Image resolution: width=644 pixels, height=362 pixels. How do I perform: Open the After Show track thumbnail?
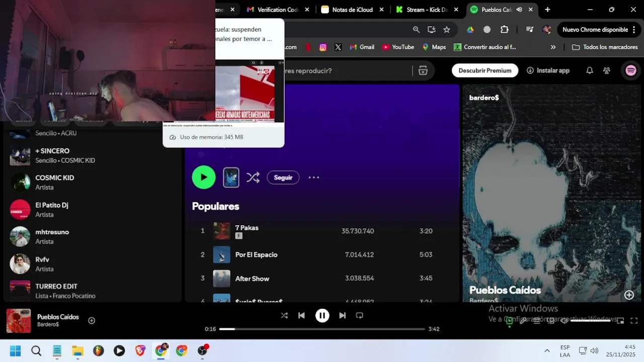(x=221, y=278)
